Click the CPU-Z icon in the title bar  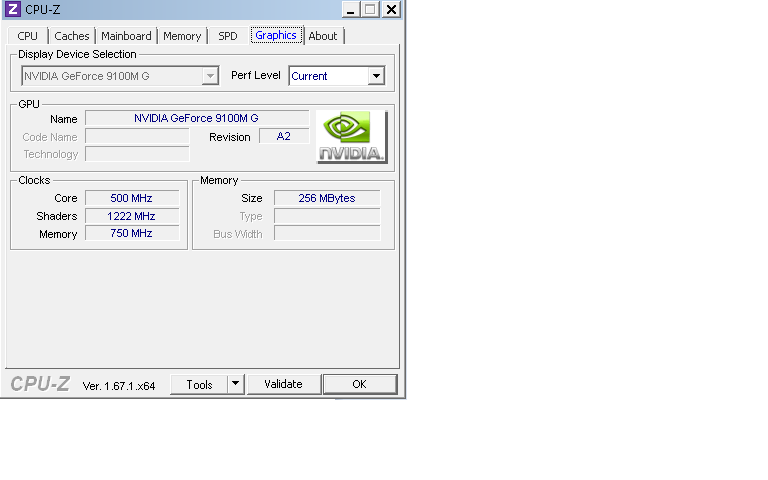coord(13,10)
